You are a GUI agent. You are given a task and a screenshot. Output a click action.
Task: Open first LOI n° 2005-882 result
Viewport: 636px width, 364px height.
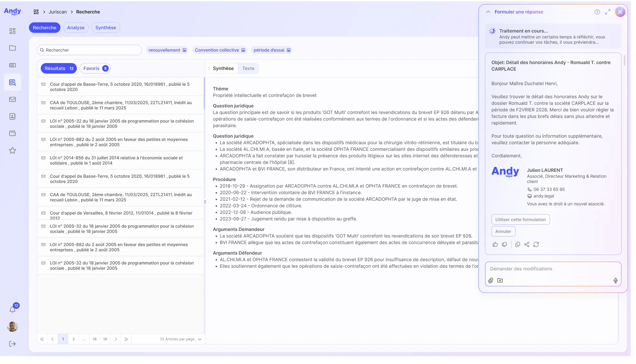pyautogui.click(x=120, y=142)
